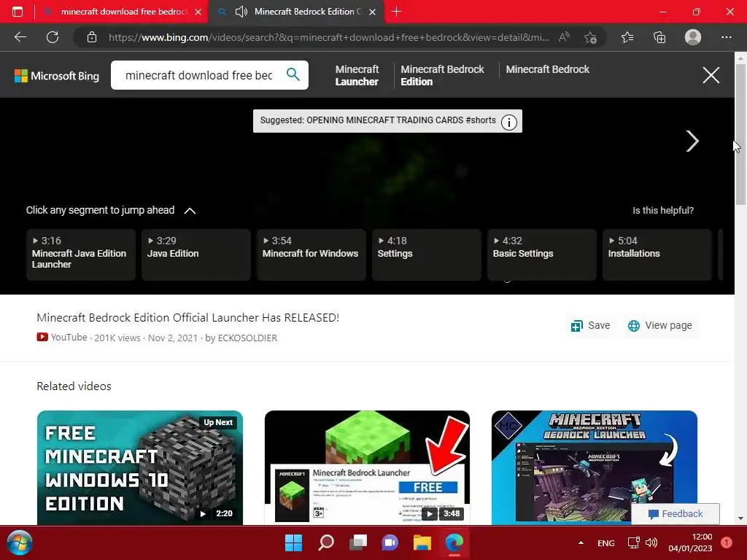
Task: Jump to 3:54 Minecraft for Windows
Action: tap(311, 254)
